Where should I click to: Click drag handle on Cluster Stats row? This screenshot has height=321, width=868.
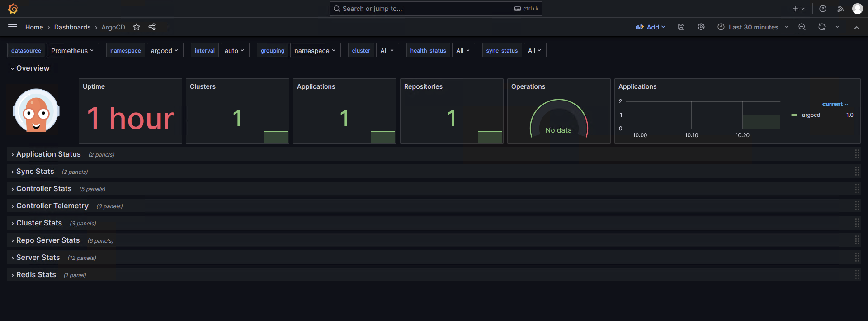coord(857,223)
